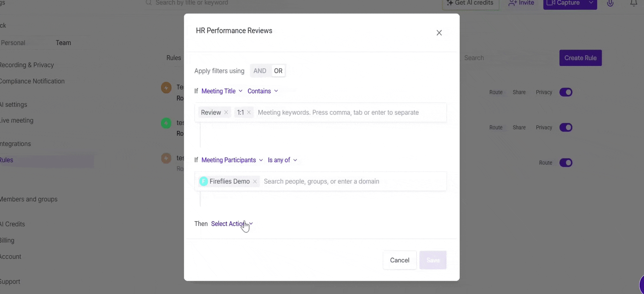This screenshot has height=294, width=644.
Task: Click the Rules heading text
Action: point(174,58)
